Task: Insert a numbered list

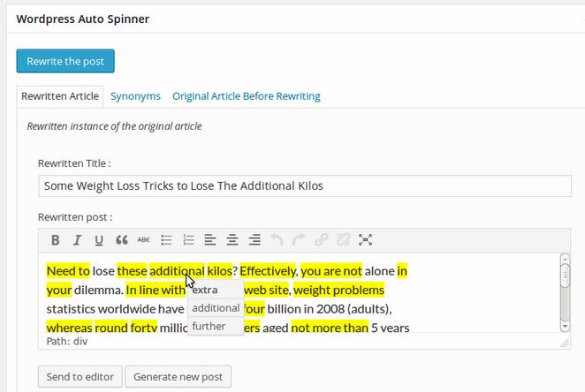Action: [x=188, y=240]
